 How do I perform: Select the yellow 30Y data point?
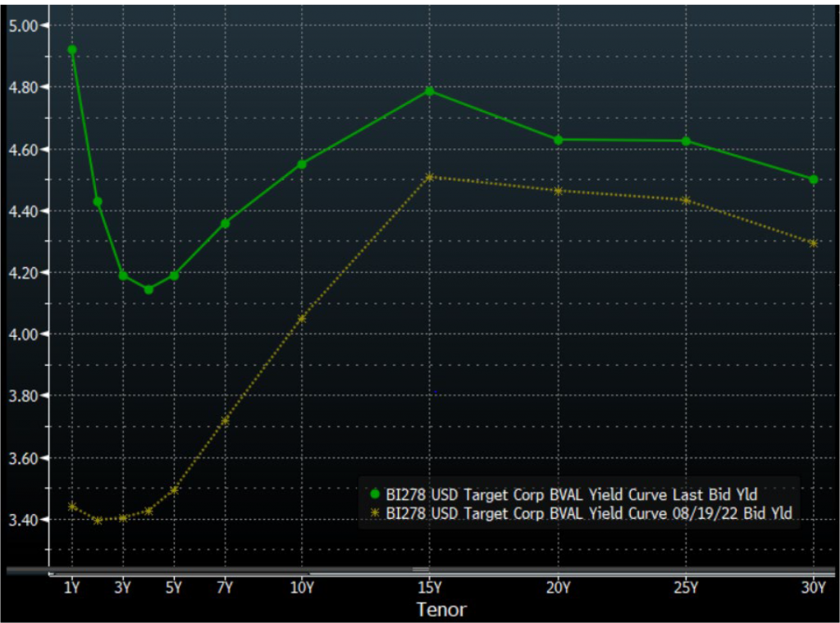pos(814,243)
